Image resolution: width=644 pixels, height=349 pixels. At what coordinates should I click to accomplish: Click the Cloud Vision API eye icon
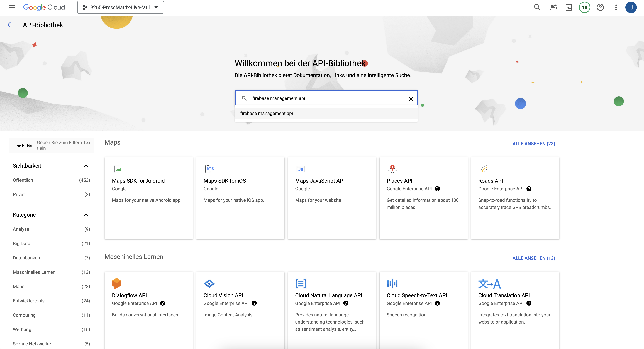click(209, 283)
